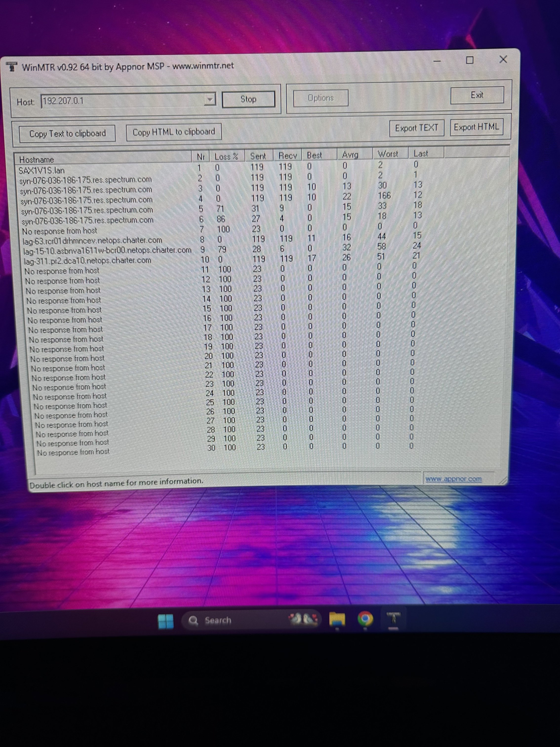Open the Windows Start menu
This screenshot has width=560, height=747.
pos(166,621)
